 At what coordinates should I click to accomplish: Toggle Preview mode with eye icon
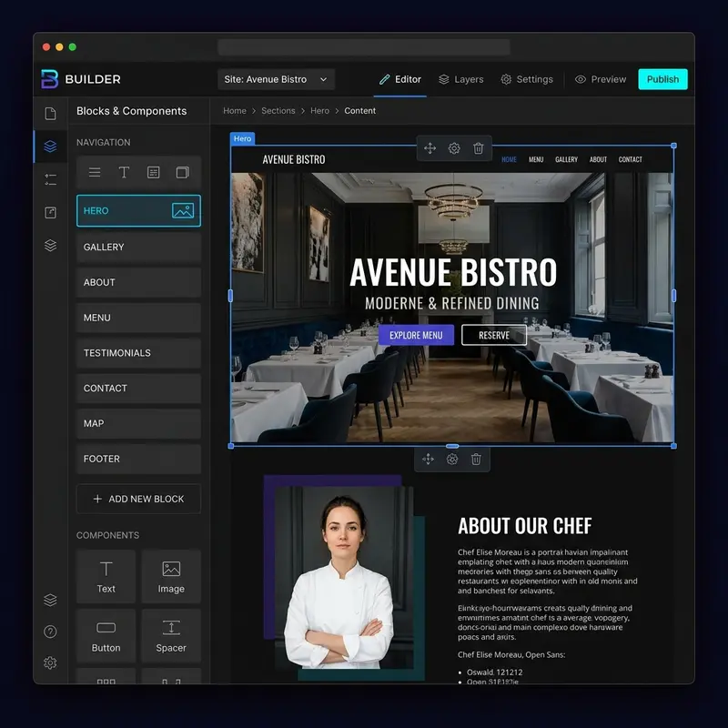(x=601, y=79)
